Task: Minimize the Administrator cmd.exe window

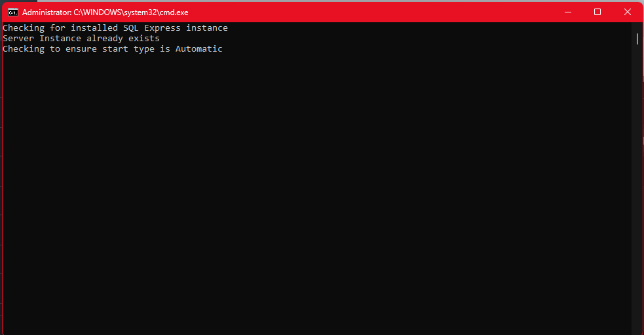Action: coord(568,12)
